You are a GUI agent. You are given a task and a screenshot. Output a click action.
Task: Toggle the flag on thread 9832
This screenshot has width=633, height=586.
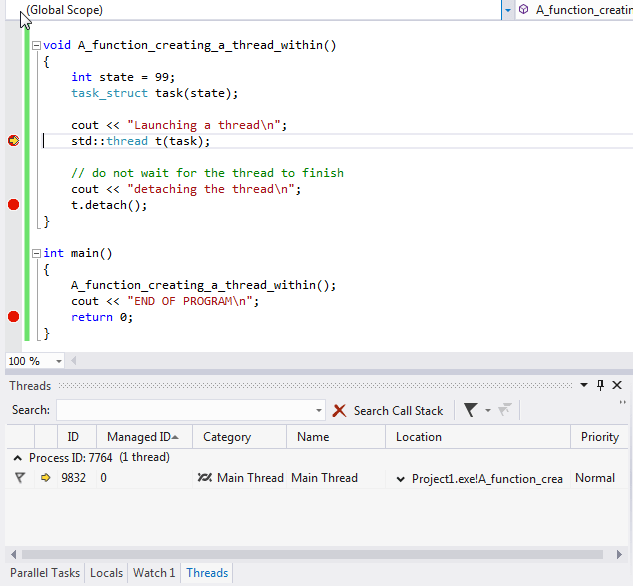tap(20, 478)
